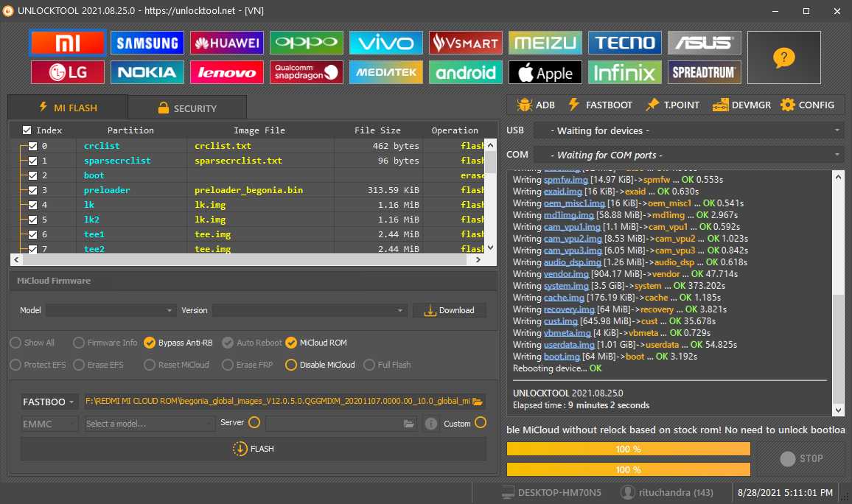Open the vendor.img log link
The height and width of the screenshot is (504, 852).
[x=566, y=274]
